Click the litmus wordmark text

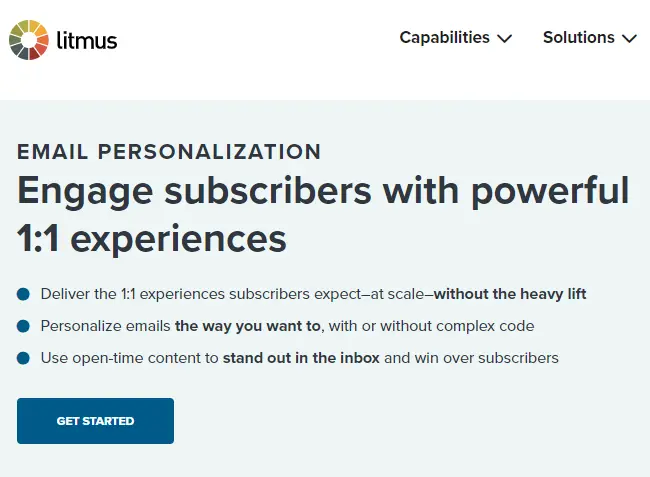click(x=84, y=41)
